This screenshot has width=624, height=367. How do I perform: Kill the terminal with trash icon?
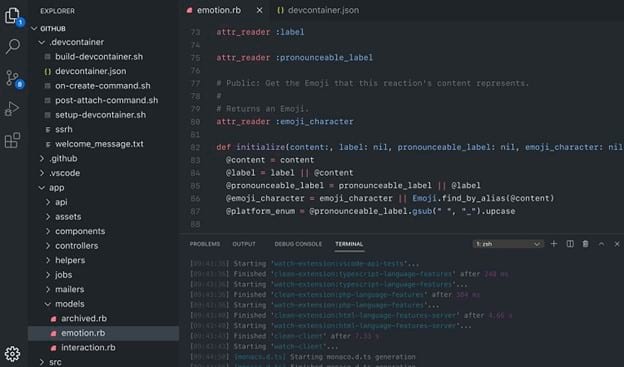(585, 244)
